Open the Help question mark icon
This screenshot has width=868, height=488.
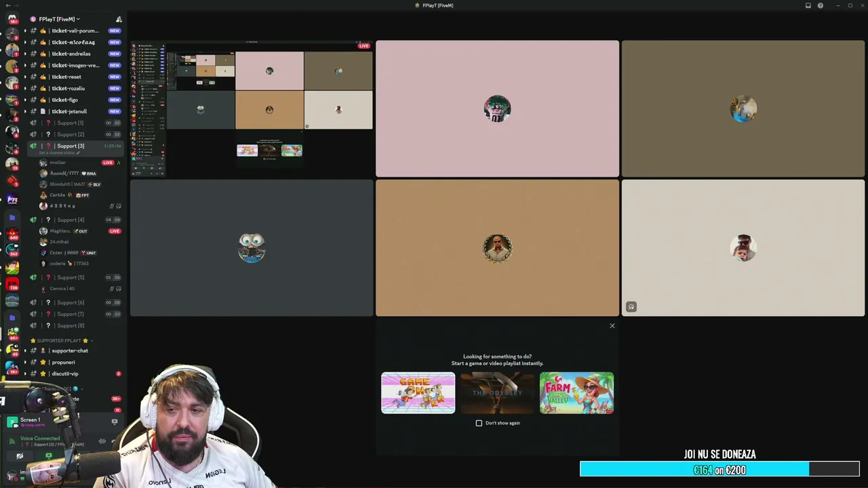(x=821, y=5)
